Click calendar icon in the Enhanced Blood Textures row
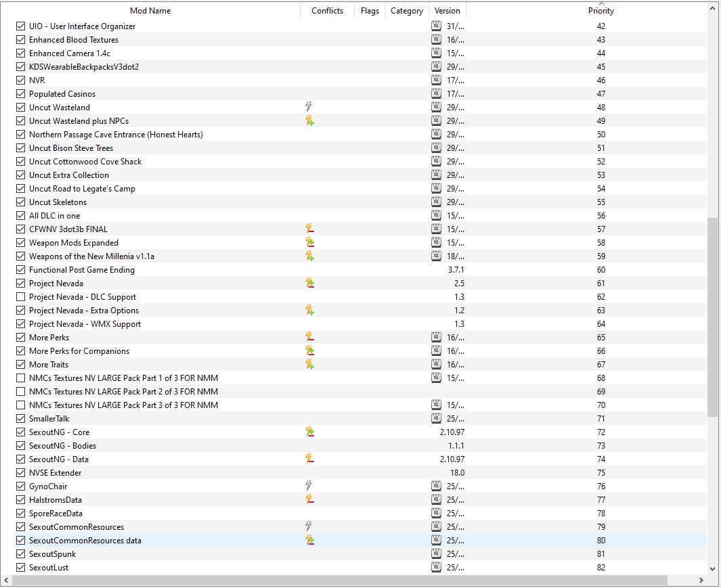The width and height of the screenshot is (721, 588). [x=436, y=39]
